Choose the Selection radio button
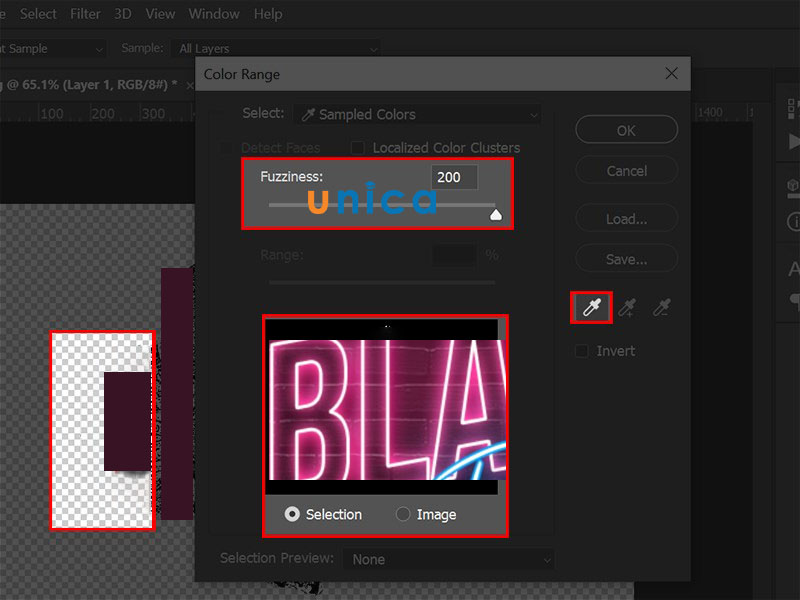 [x=292, y=514]
